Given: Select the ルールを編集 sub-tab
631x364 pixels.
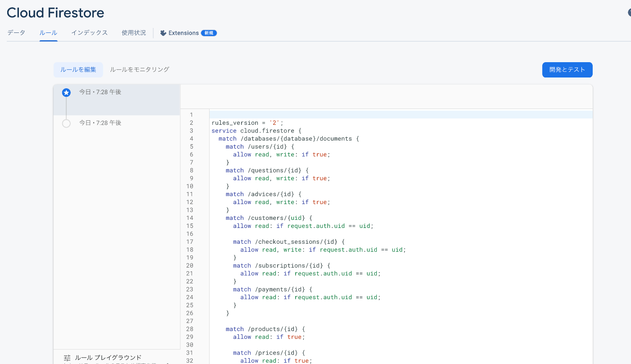Looking at the screenshot, I should coord(78,69).
